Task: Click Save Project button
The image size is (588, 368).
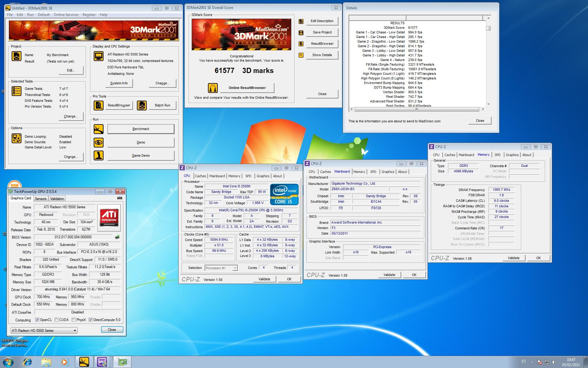Action: pyautogui.click(x=322, y=33)
